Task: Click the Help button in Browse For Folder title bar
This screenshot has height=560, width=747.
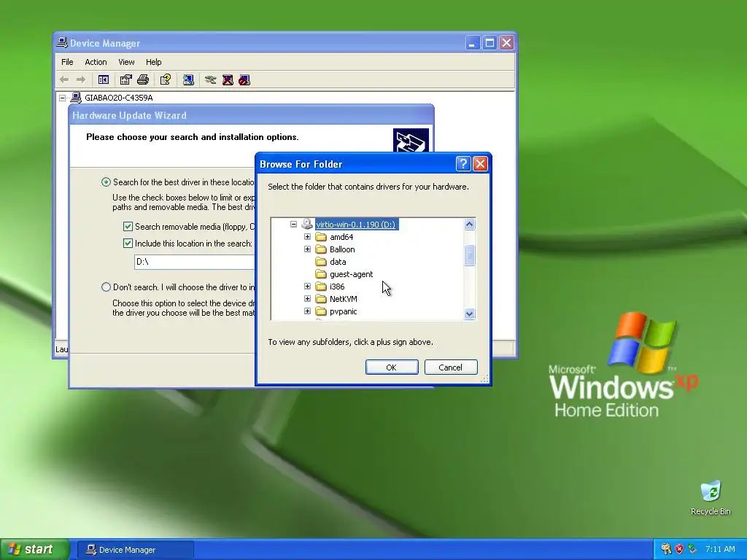Action: coord(463,164)
